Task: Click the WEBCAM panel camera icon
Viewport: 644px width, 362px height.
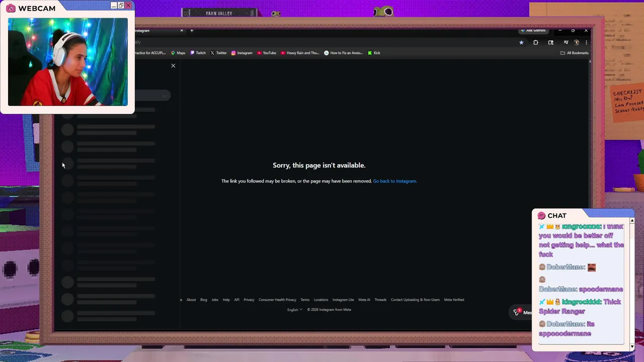Action: click(11, 9)
